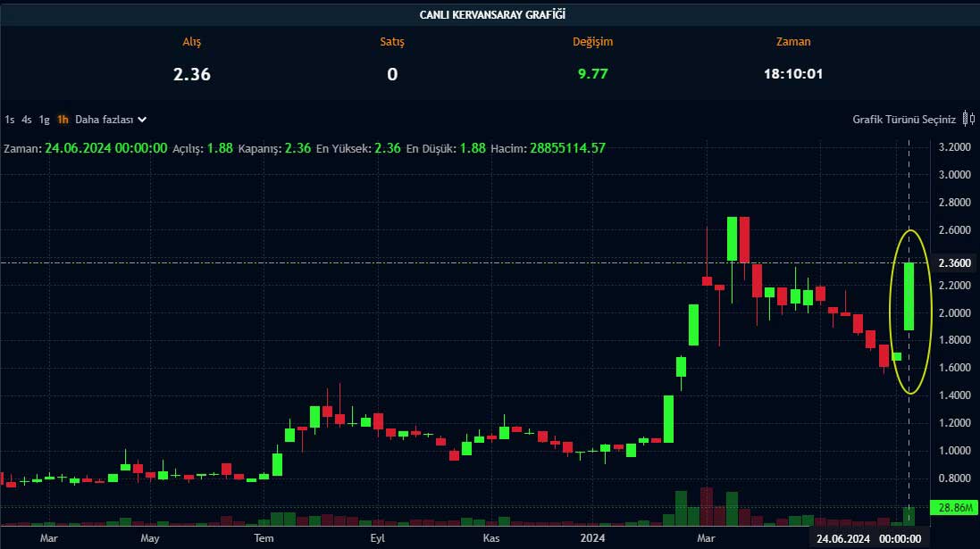The width and height of the screenshot is (980, 549).
Task: Click the 2.6000 price axis label
Action: click(x=954, y=229)
